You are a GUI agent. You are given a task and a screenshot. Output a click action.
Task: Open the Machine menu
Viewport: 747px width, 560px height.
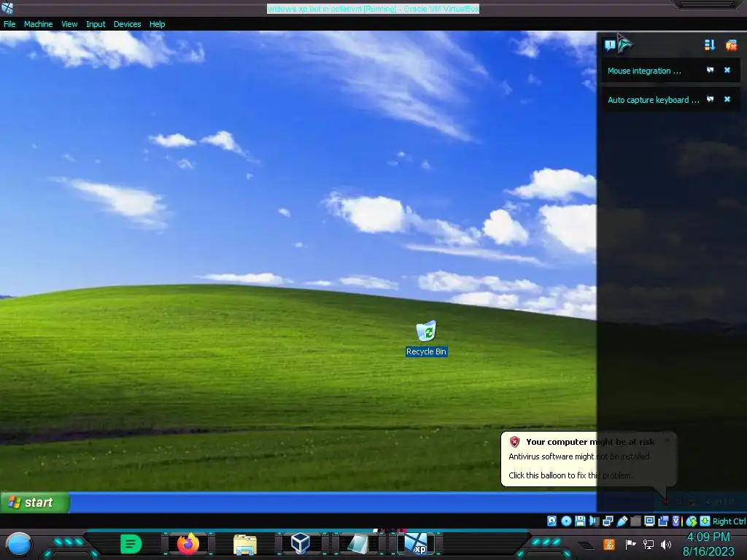pyautogui.click(x=38, y=24)
